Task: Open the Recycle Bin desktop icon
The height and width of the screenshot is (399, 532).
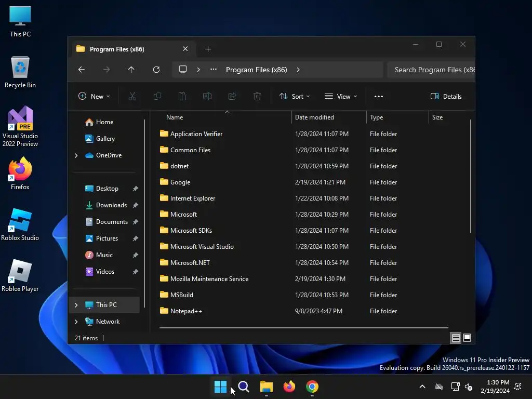Action: coord(20,72)
